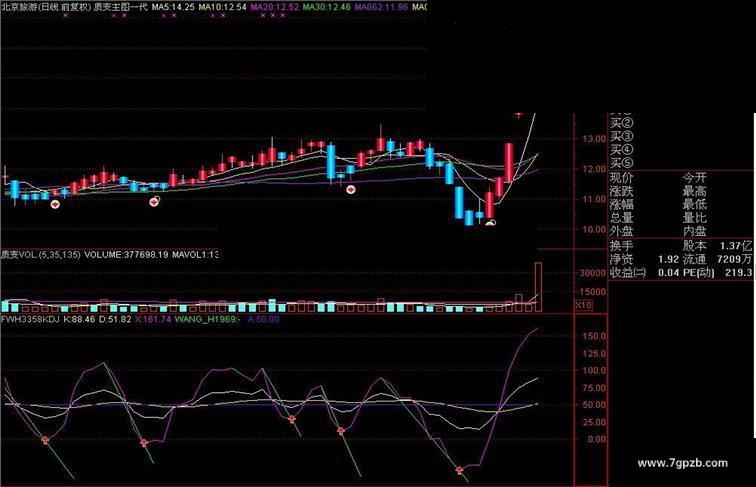Select the tallest volume bar at right
Image resolution: width=756 pixels, height=487 pixels.
pos(538,287)
